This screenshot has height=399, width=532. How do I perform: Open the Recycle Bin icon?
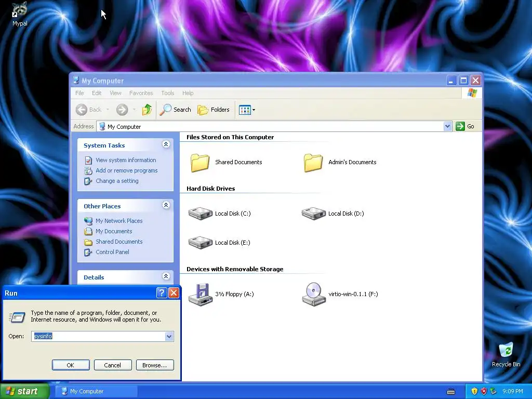[506, 354]
